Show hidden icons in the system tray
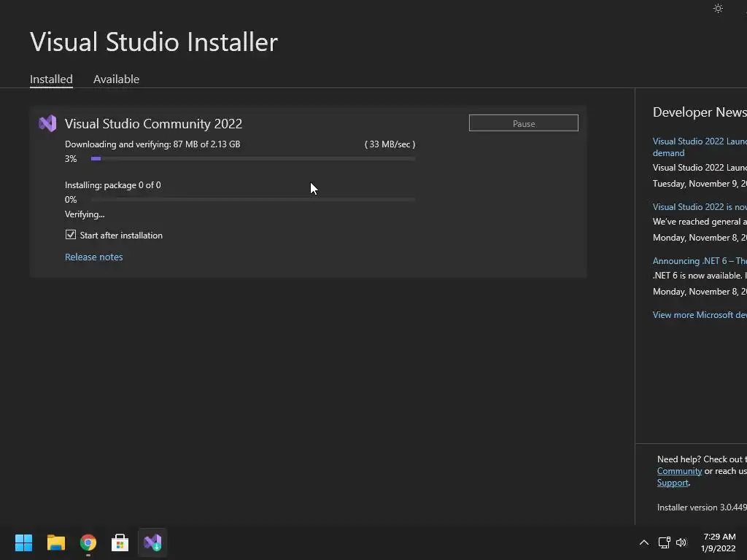Image resolution: width=747 pixels, height=560 pixels. 643,542
